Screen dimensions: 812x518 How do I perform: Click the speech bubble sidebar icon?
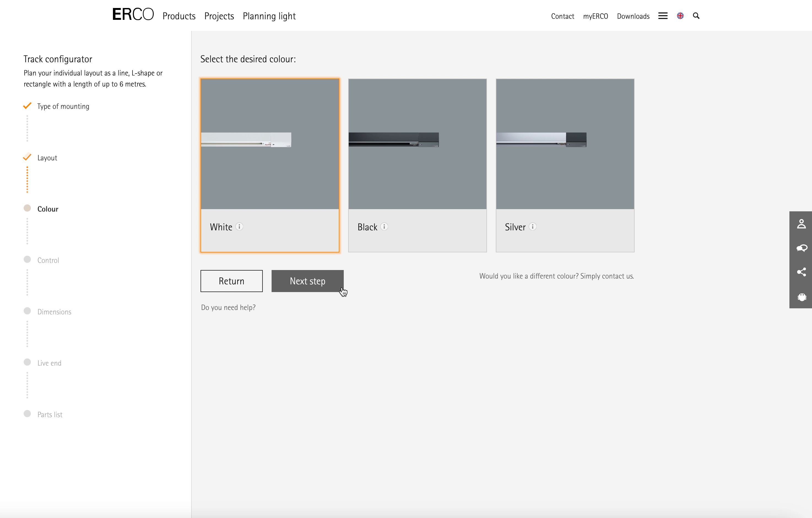point(801,248)
